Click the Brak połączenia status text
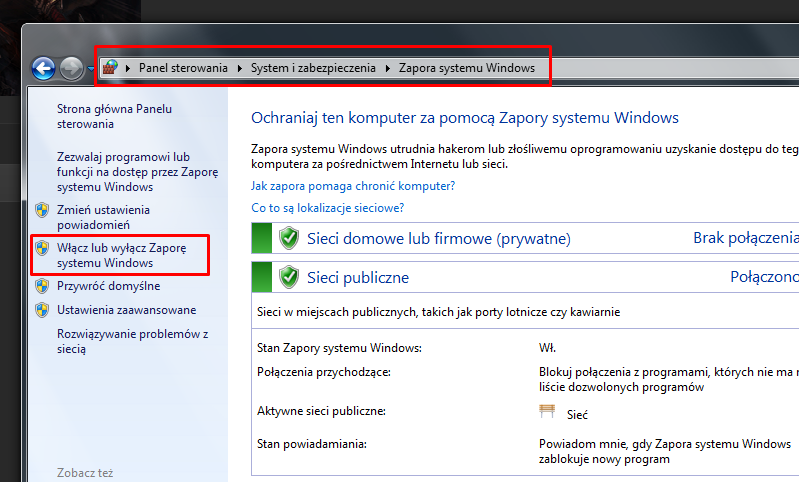Screen dimensions: 799x482 click(745, 238)
